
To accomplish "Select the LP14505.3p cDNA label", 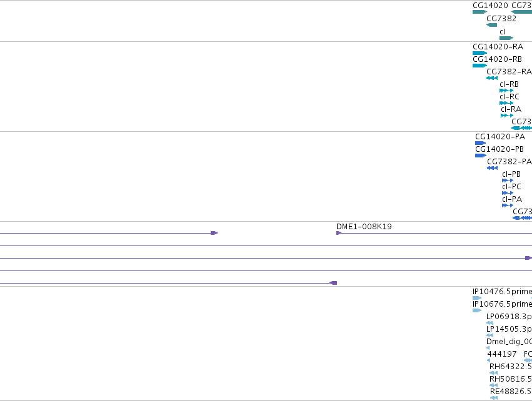I will click(x=509, y=329).
